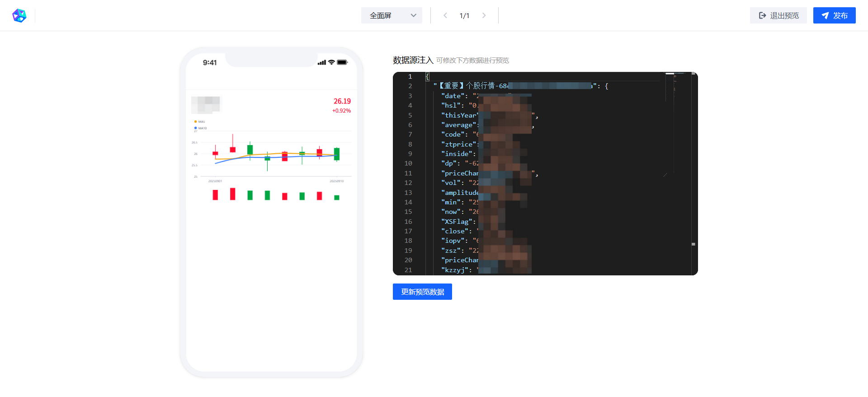Open the 全面屏 device dropdown

[392, 15]
